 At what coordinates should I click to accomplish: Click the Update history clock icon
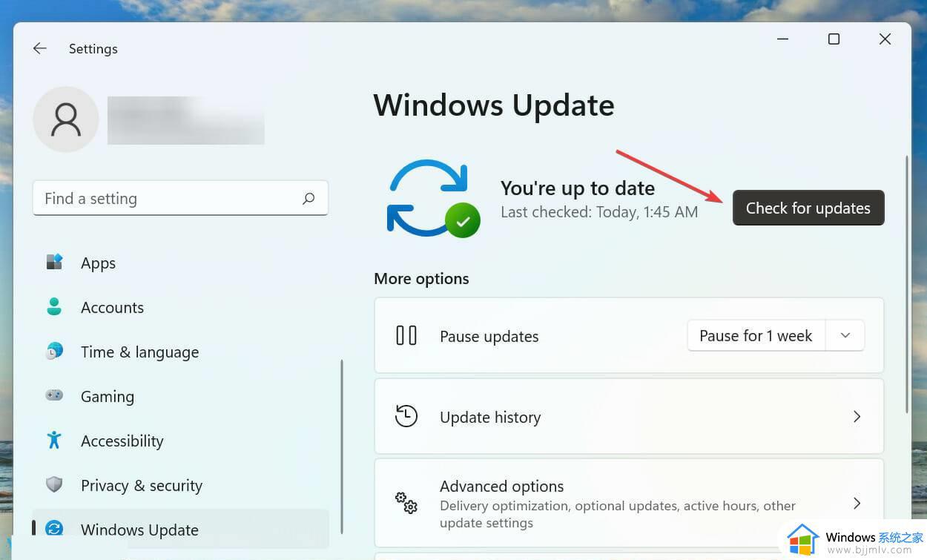(x=406, y=416)
